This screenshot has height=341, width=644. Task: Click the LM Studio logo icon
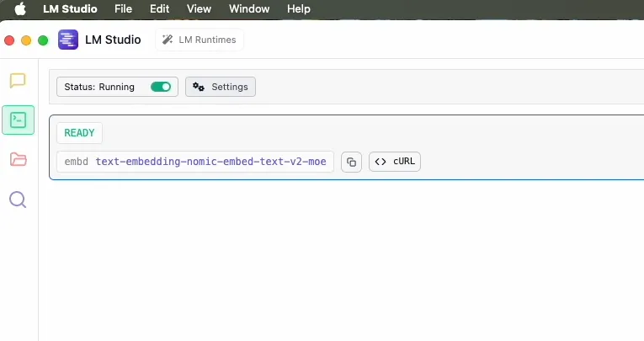pyautogui.click(x=68, y=40)
